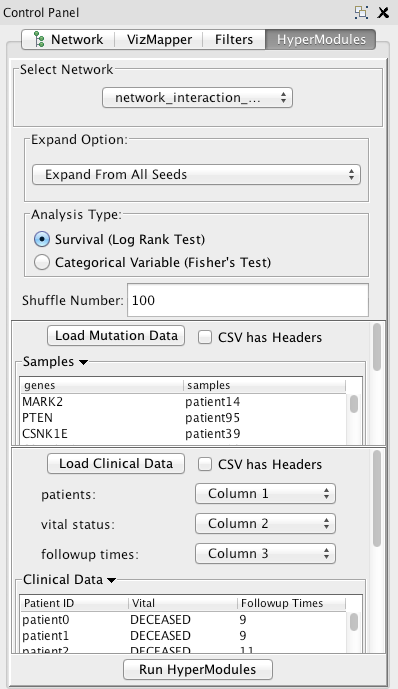Open followup times Column 3 dropdown

click(x=265, y=553)
